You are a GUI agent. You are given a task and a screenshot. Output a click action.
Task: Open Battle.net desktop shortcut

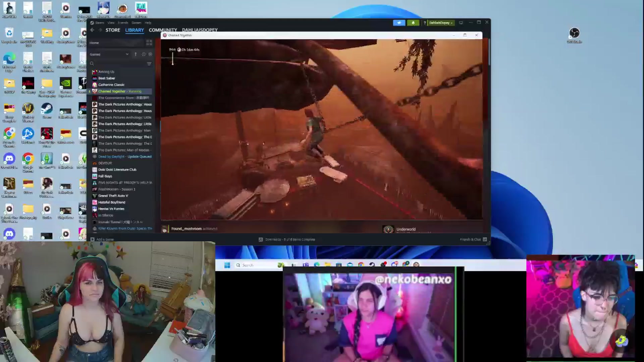coord(28,136)
